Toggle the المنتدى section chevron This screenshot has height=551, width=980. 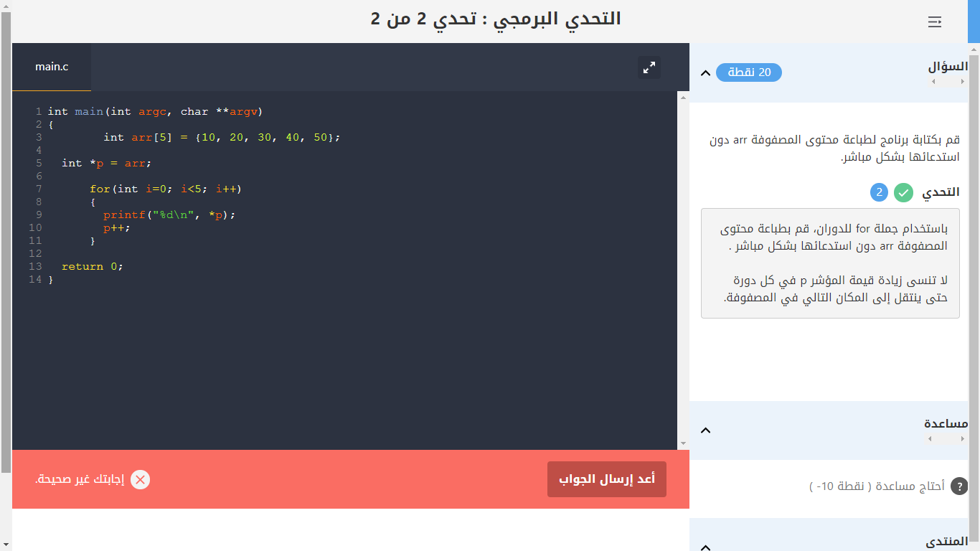[x=705, y=547]
